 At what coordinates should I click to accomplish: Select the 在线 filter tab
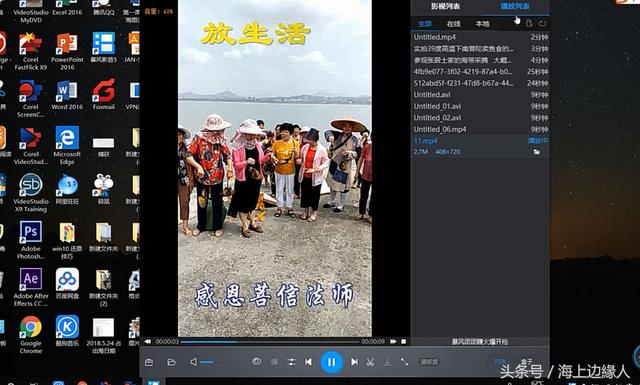[x=453, y=24]
